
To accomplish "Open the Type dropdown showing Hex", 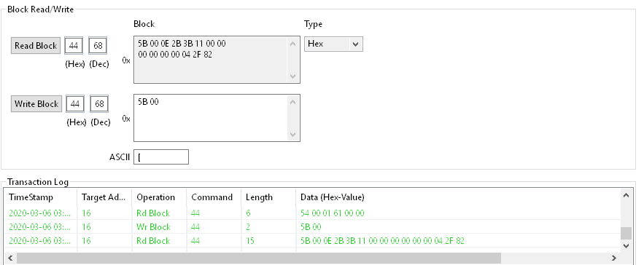I will 333,44.
